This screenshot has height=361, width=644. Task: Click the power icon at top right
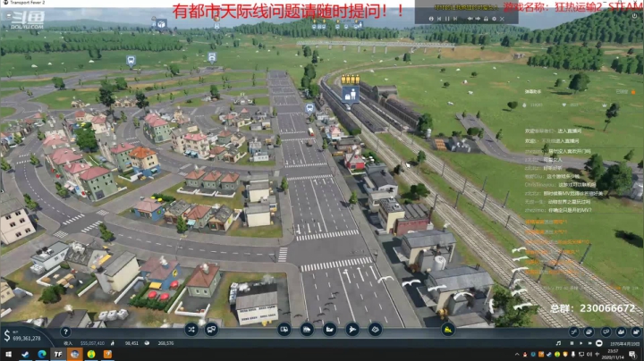coord(634,15)
